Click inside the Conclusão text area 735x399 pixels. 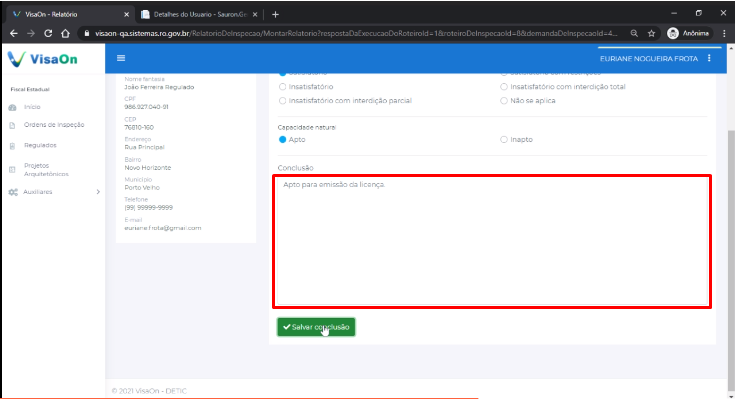click(492, 241)
